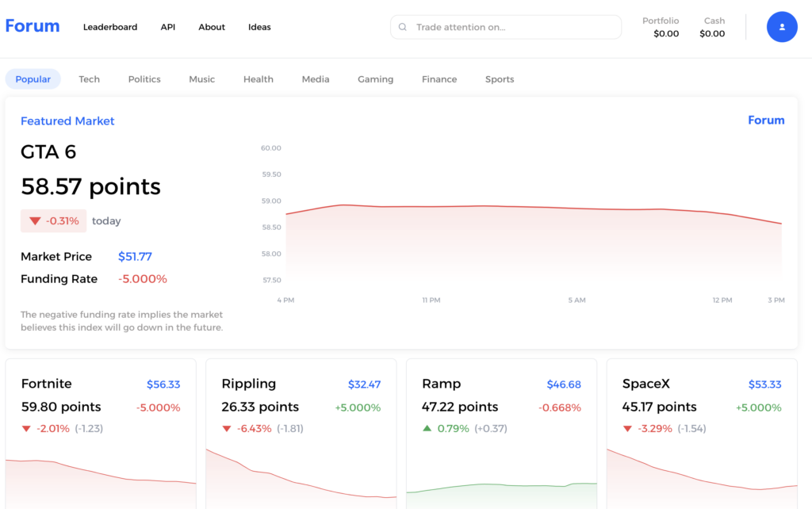The image size is (812, 509).
Task: Click SpaceX's +5.000% funding rate
Action: click(x=759, y=408)
